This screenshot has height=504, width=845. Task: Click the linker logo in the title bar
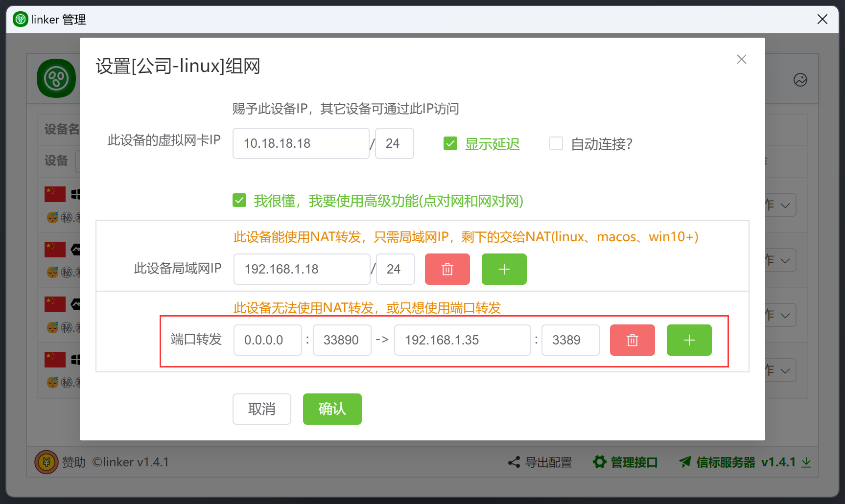[x=21, y=19]
